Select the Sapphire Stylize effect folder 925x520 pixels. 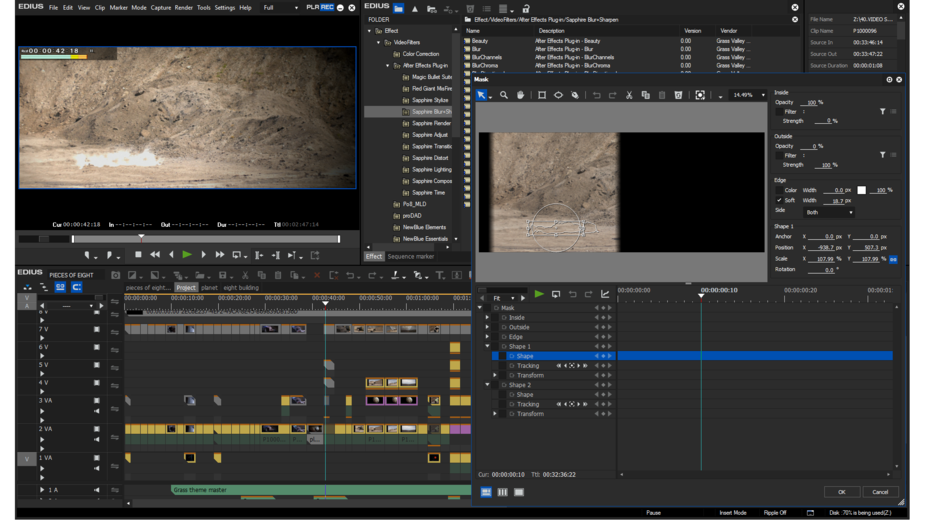click(x=430, y=100)
